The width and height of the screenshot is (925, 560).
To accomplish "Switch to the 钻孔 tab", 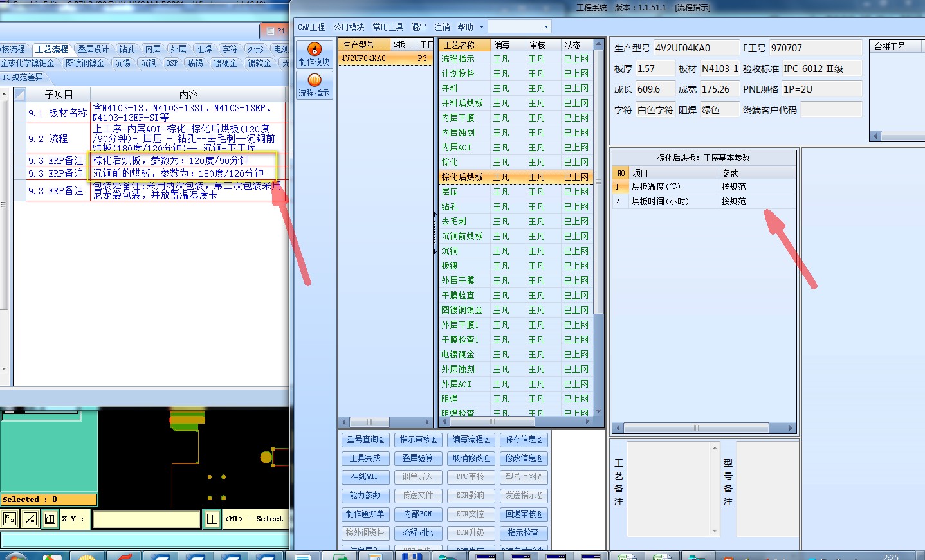I will click(127, 49).
